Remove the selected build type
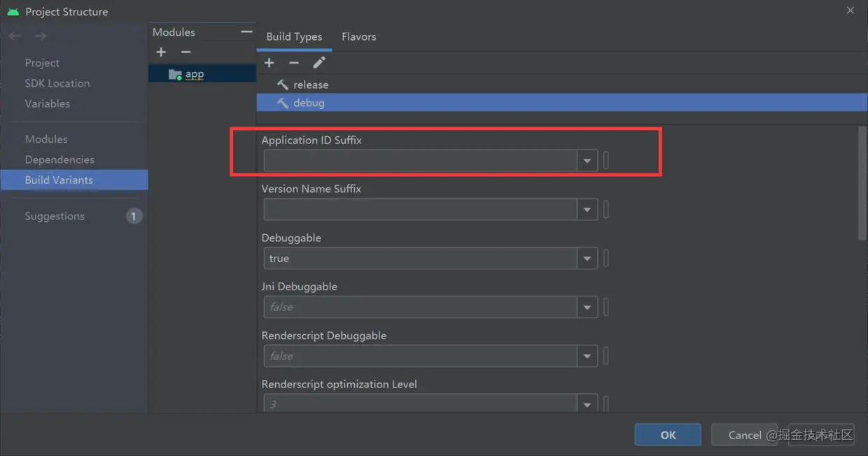Viewport: 868px width, 456px height. (294, 63)
